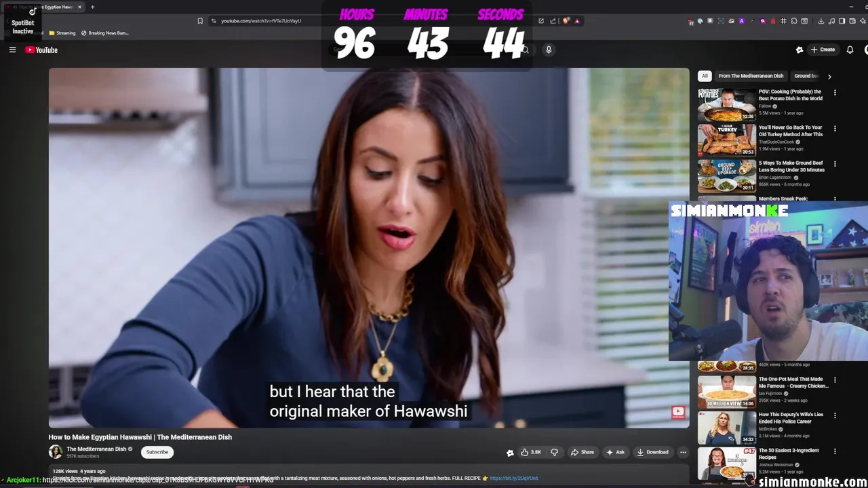Click the purple A extension icon
Screen dimensions: 868x488
(741, 21)
